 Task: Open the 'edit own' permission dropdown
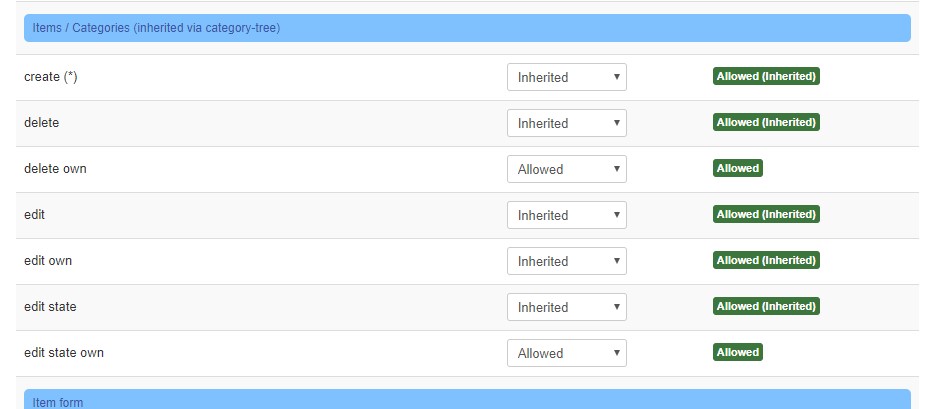pos(566,261)
